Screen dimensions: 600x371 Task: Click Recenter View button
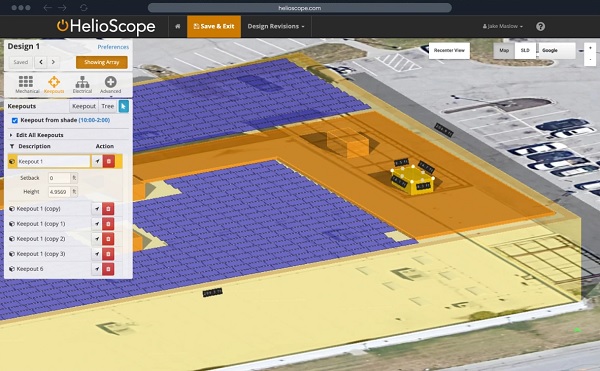click(449, 50)
